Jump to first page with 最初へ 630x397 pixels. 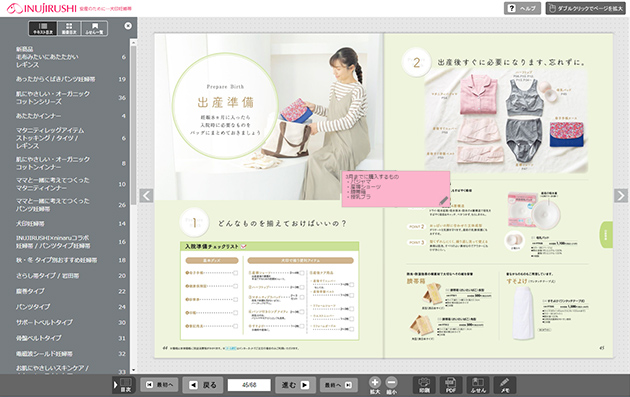coord(160,385)
